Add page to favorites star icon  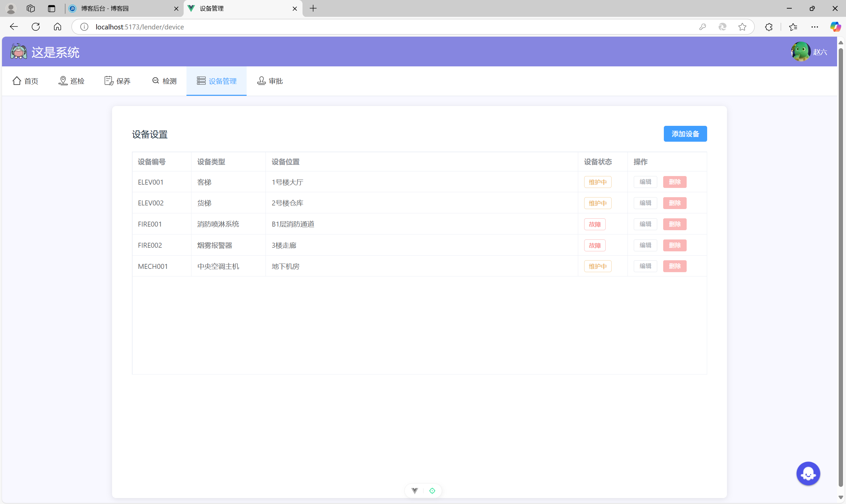[x=742, y=27]
